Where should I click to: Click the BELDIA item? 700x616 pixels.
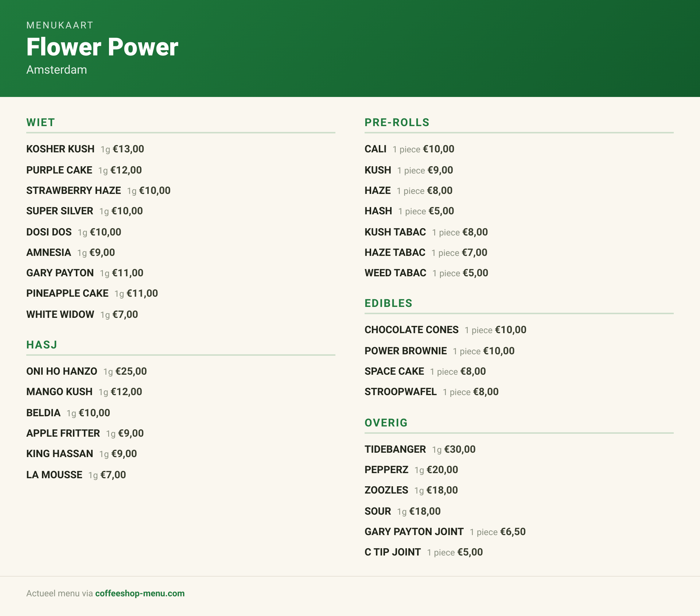click(x=68, y=413)
